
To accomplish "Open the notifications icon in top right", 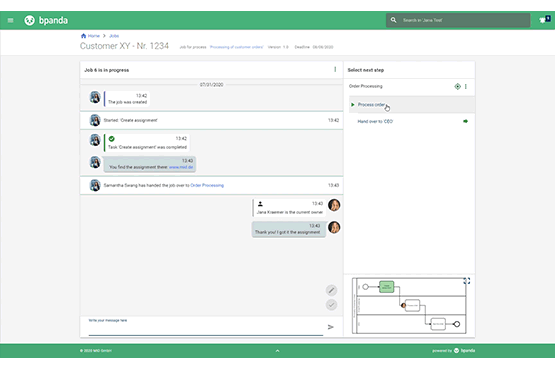I will tap(545, 19).
